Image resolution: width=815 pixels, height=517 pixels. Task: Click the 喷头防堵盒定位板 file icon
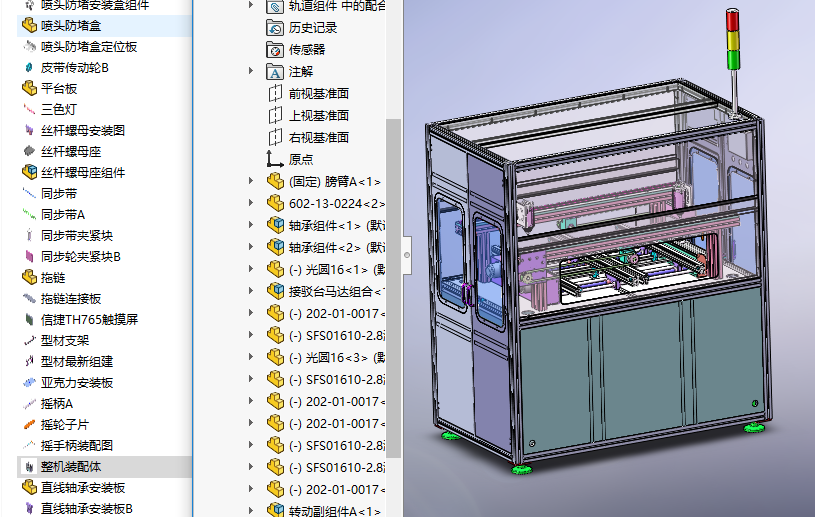pos(29,47)
